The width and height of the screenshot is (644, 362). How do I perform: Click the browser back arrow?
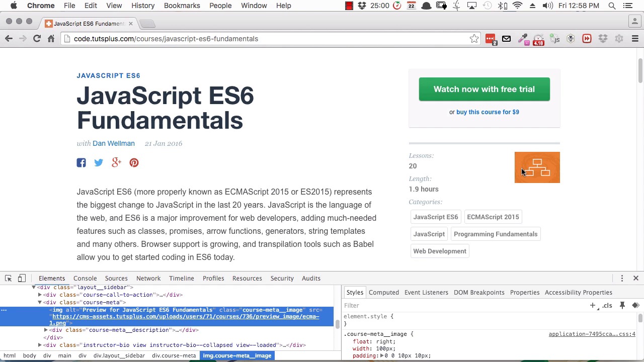coord(9,39)
